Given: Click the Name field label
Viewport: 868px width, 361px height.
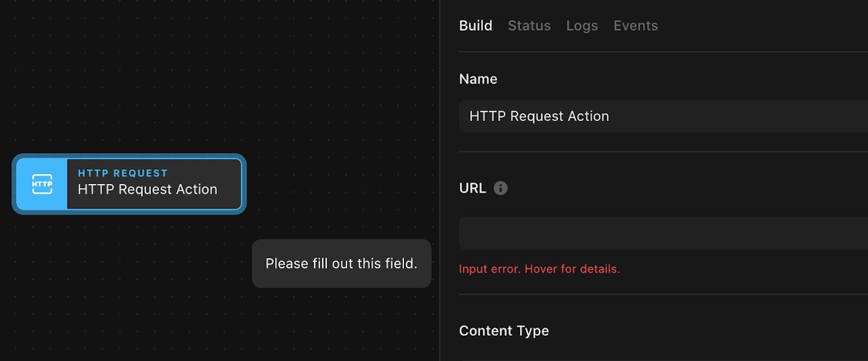Looking at the screenshot, I should coord(478,79).
